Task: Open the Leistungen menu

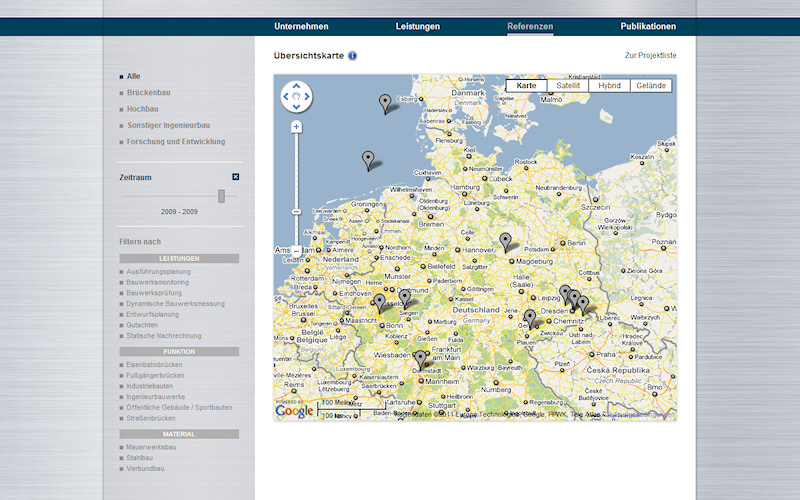Action: coord(418,27)
